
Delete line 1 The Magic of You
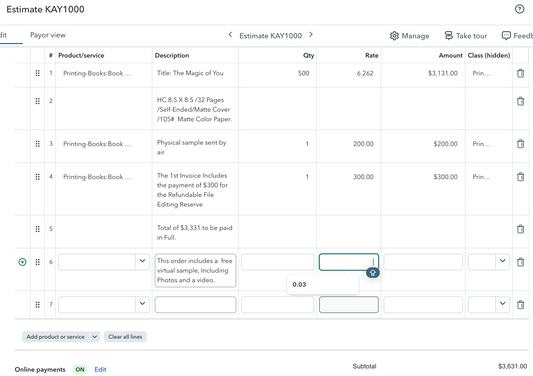pos(520,73)
